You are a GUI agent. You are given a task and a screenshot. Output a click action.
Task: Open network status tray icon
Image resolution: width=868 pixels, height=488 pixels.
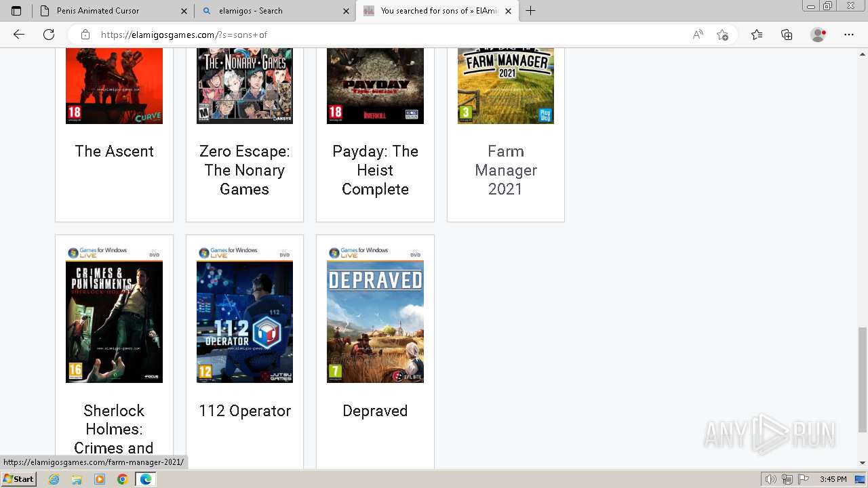click(787, 479)
